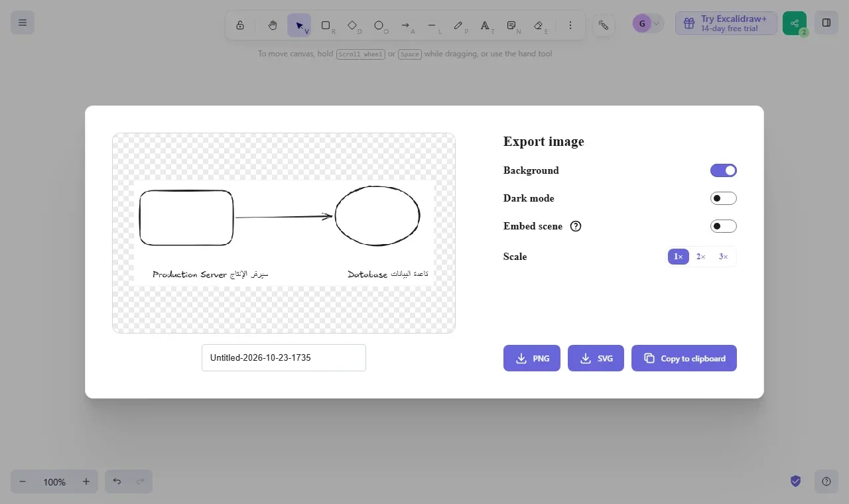Viewport: 849px width, 504px height.
Task: Zoom out with the minus button
Action: [23, 481]
